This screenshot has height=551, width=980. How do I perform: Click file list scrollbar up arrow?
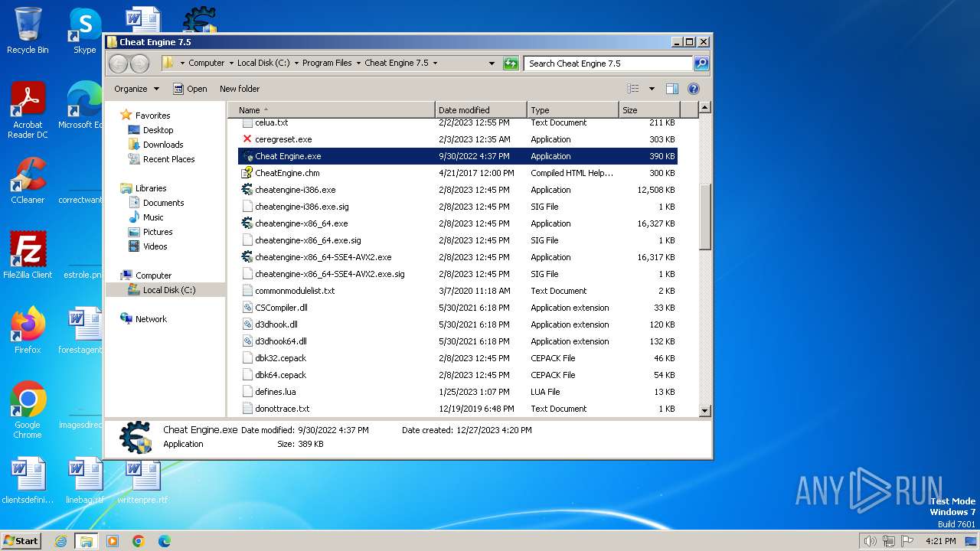705,108
